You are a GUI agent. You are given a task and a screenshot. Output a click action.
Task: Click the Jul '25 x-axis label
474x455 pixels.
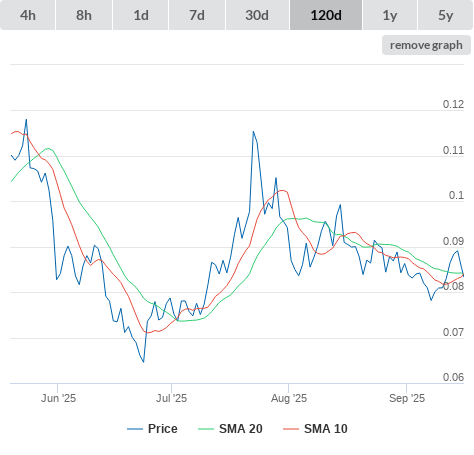pyautogui.click(x=171, y=398)
